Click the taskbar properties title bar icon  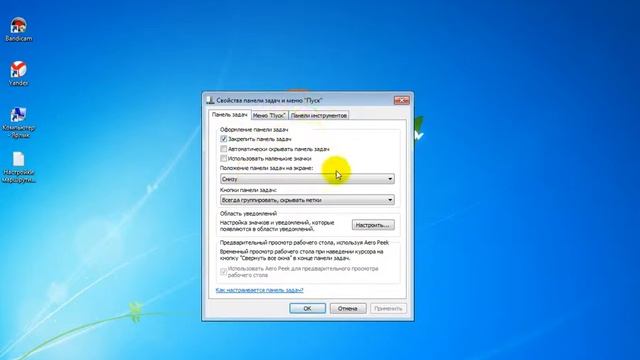[x=210, y=100]
